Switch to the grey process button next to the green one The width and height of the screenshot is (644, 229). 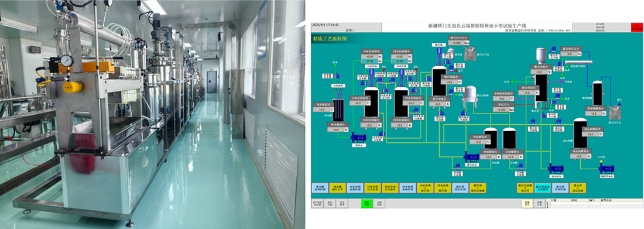(x=379, y=203)
